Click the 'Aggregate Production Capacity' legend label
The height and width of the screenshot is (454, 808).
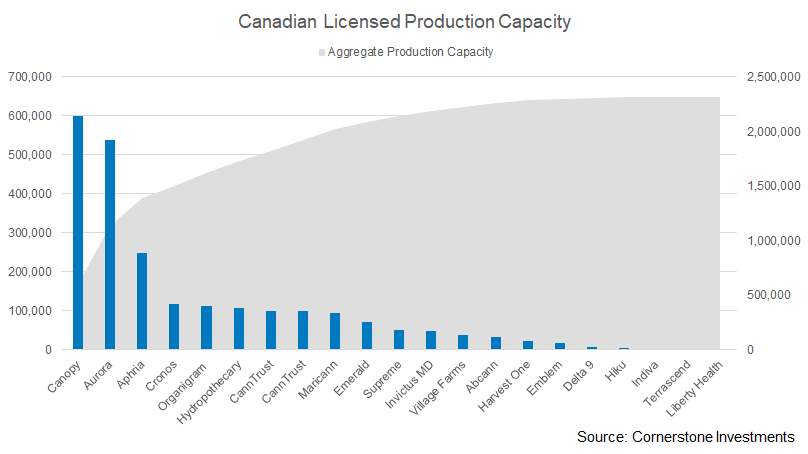[x=410, y=52]
